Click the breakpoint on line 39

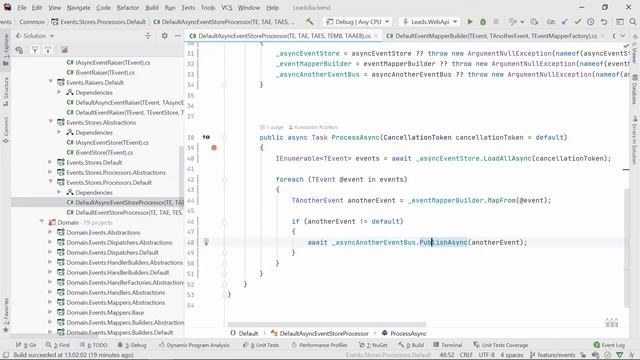click(x=214, y=148)
